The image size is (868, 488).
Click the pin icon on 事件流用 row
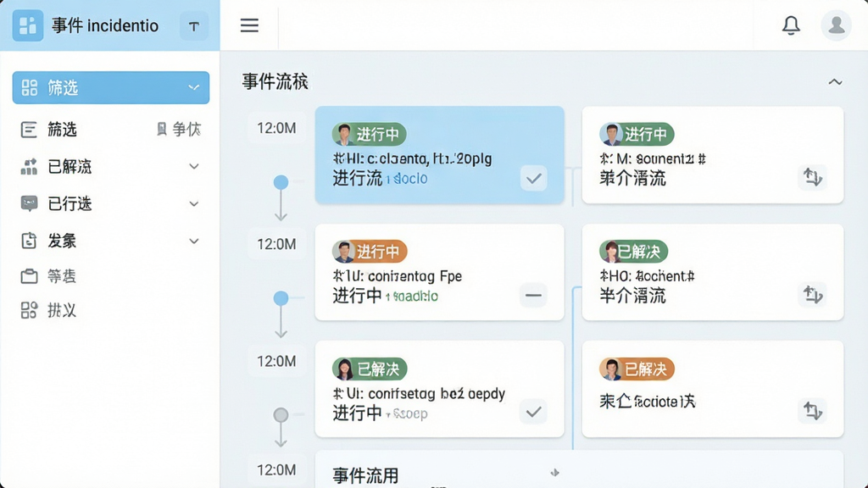554,473
